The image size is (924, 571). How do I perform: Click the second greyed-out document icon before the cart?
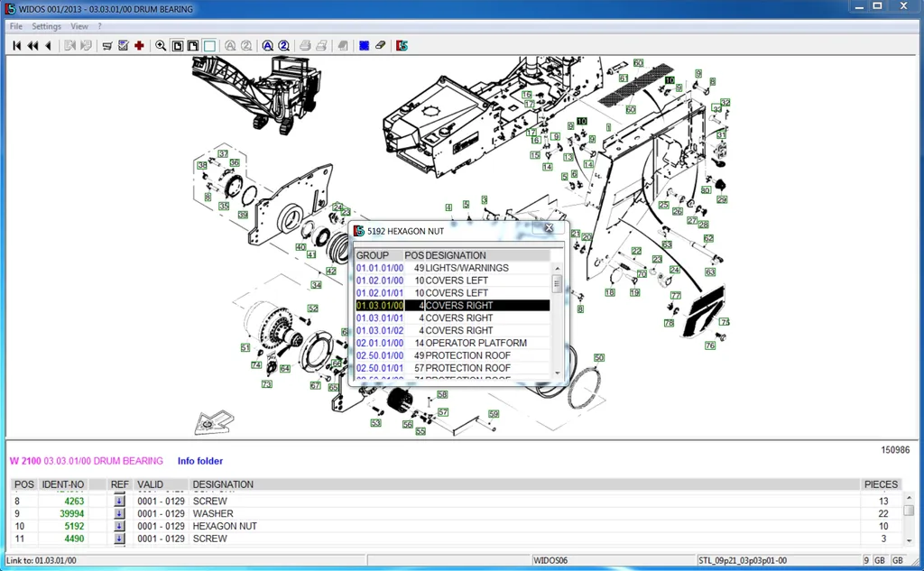86,45
